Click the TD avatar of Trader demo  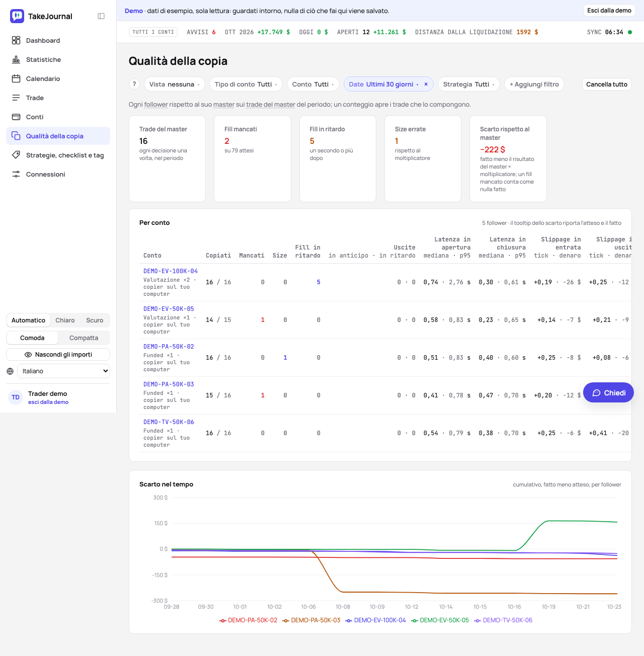coord(16,397)
